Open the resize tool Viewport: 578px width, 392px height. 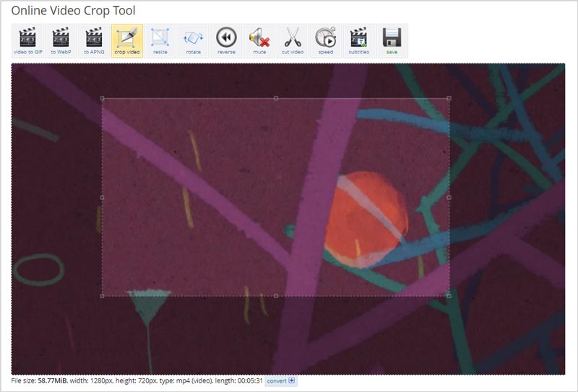coord(160,40)
